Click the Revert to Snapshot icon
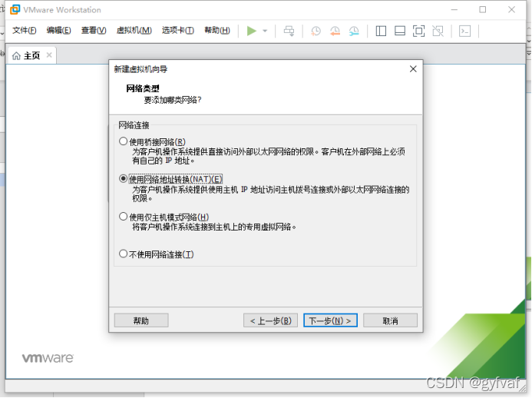The height and width of the screenshot is (398, 532). 335,31
